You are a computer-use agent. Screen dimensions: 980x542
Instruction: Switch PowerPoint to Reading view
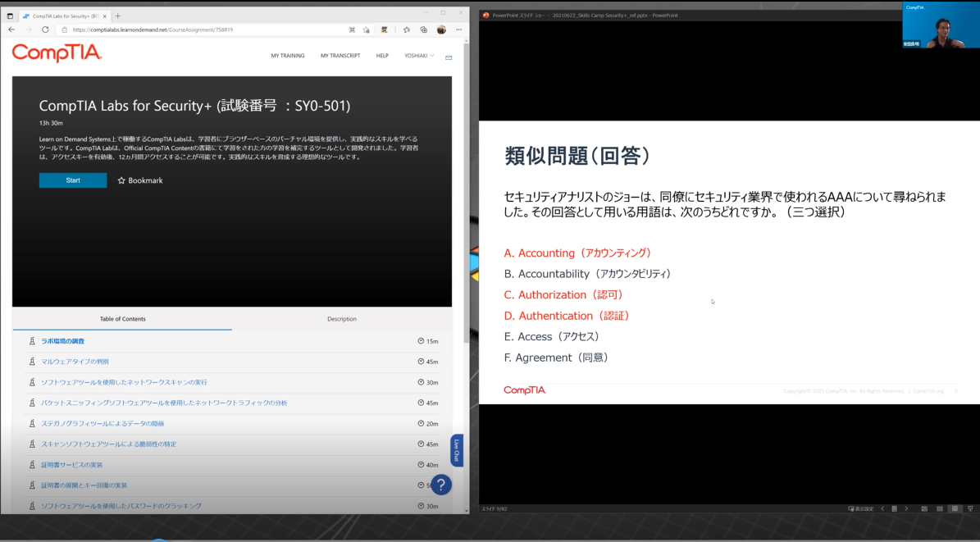click(955, 509)
